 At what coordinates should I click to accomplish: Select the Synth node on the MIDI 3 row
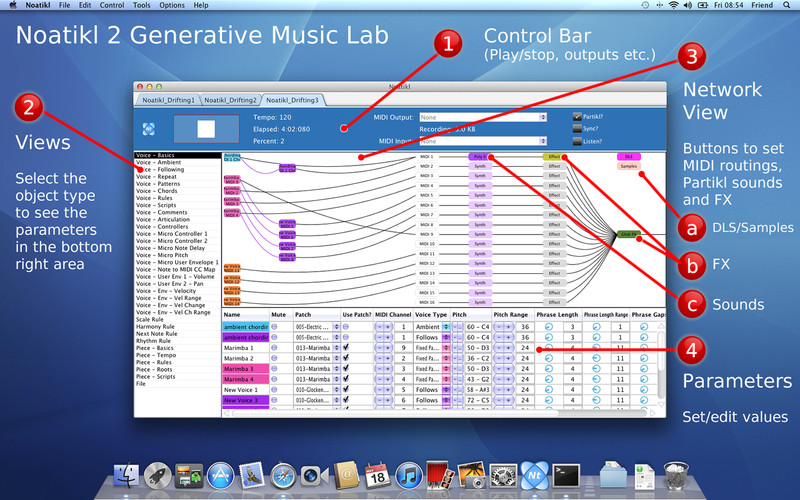480,176
